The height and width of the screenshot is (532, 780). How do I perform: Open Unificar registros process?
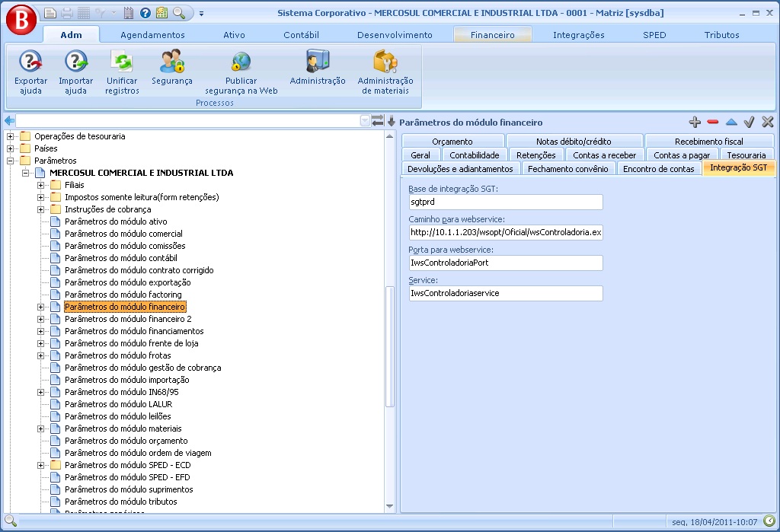(122, 62)
